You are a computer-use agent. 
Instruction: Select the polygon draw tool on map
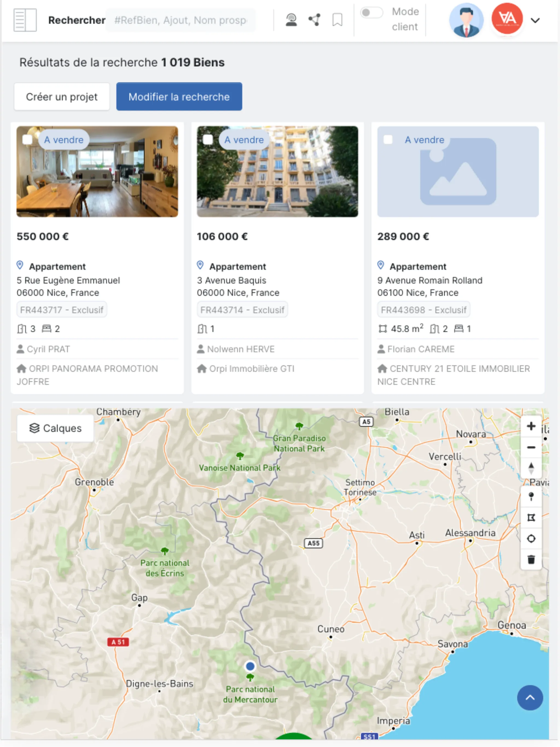[531, 518]
